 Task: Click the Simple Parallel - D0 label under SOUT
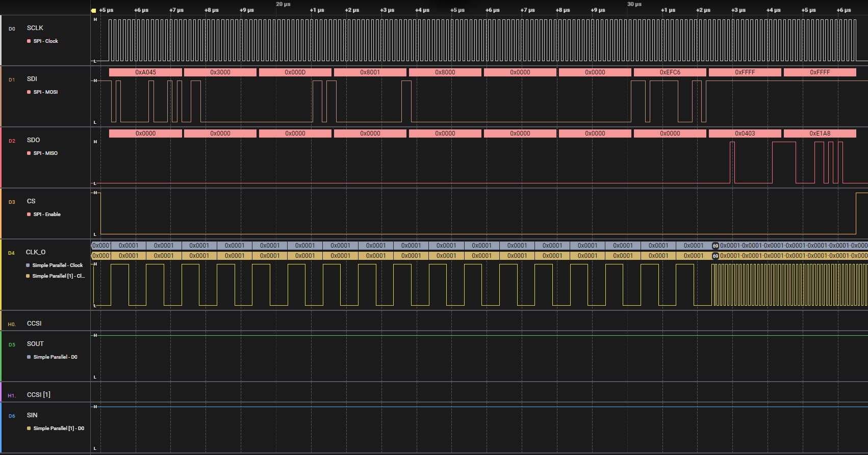55,357
